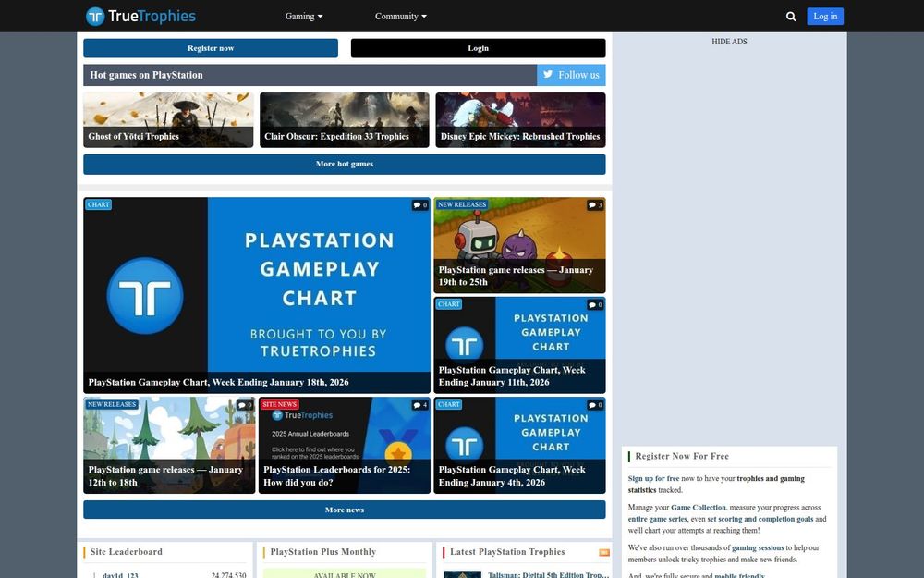Click Register Now For Free heading

[x=682, y=457]
